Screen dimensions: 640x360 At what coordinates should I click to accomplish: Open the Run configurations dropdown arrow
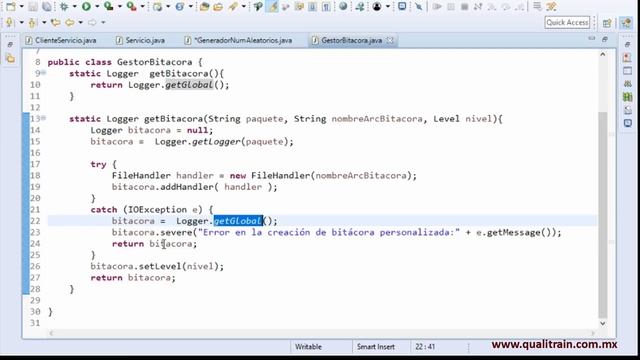[97, 7]
